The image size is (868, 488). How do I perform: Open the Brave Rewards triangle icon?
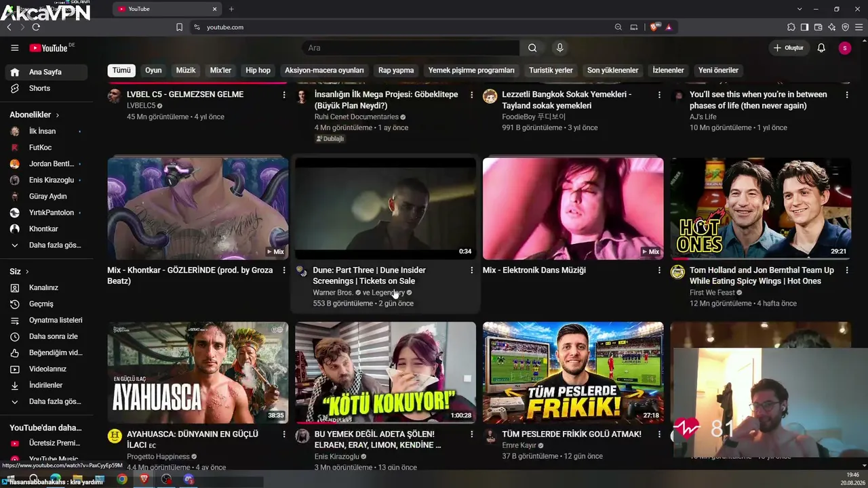pyautogui.click(x=669, y=27)
